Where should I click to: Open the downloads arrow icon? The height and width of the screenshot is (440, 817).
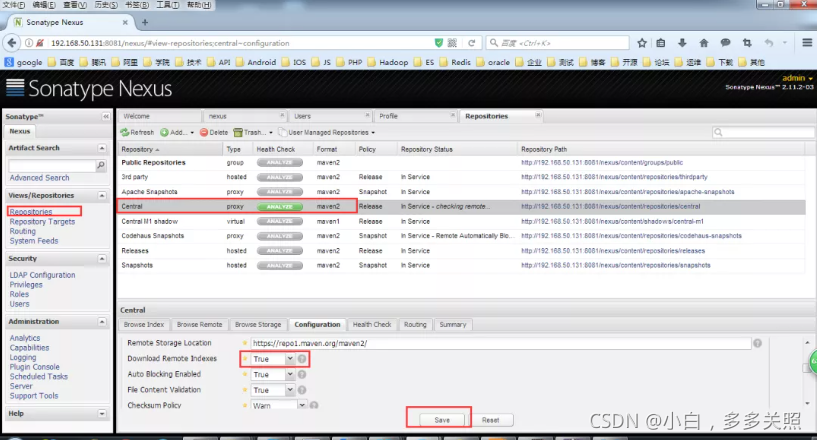coord(682,43)
